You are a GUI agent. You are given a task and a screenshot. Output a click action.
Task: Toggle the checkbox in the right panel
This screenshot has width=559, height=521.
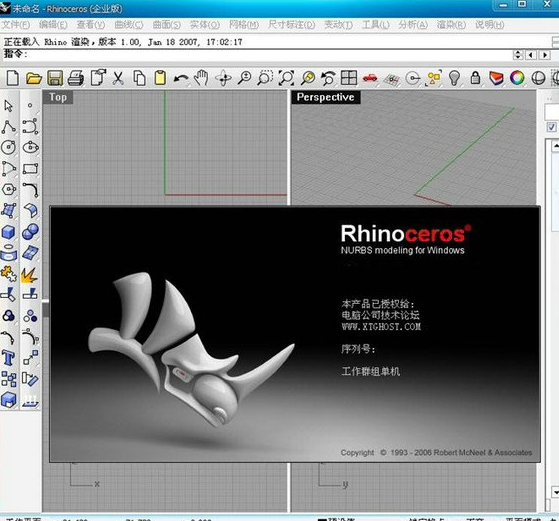(x=552, y=127)
